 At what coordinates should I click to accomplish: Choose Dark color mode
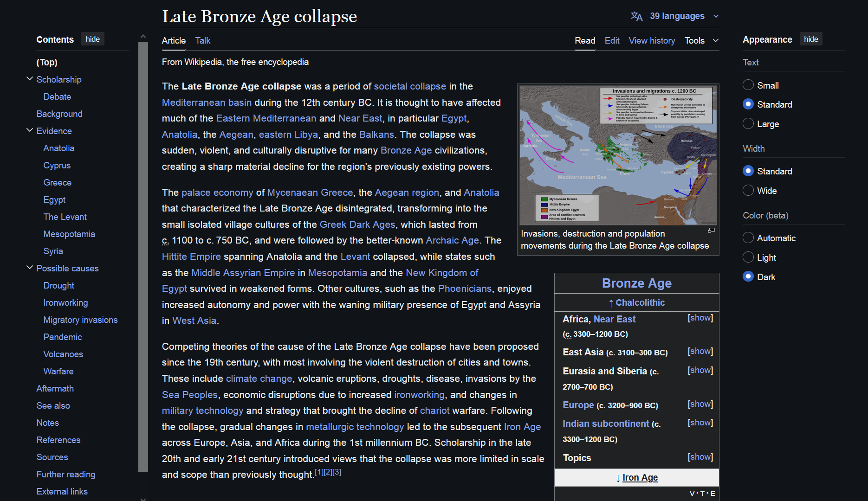[x=748, y=276]
